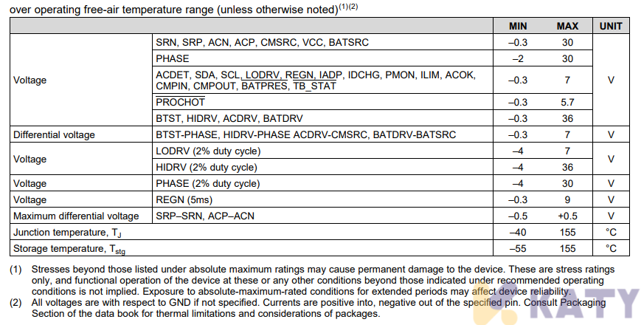The width and height of the screenshot is (644, 325).
Task: Select the MIN column header
Action: (x=518, y=27)
